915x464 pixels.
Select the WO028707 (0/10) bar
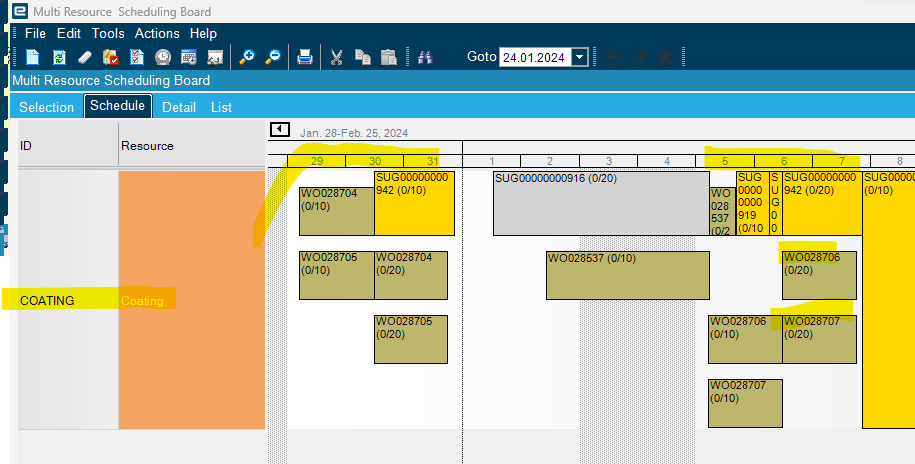[745, 403]
